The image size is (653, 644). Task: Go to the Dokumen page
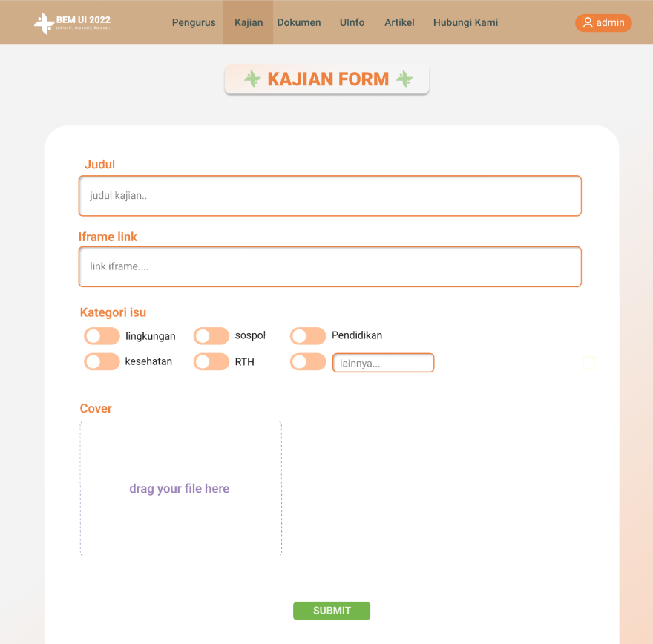pos(299,22)
